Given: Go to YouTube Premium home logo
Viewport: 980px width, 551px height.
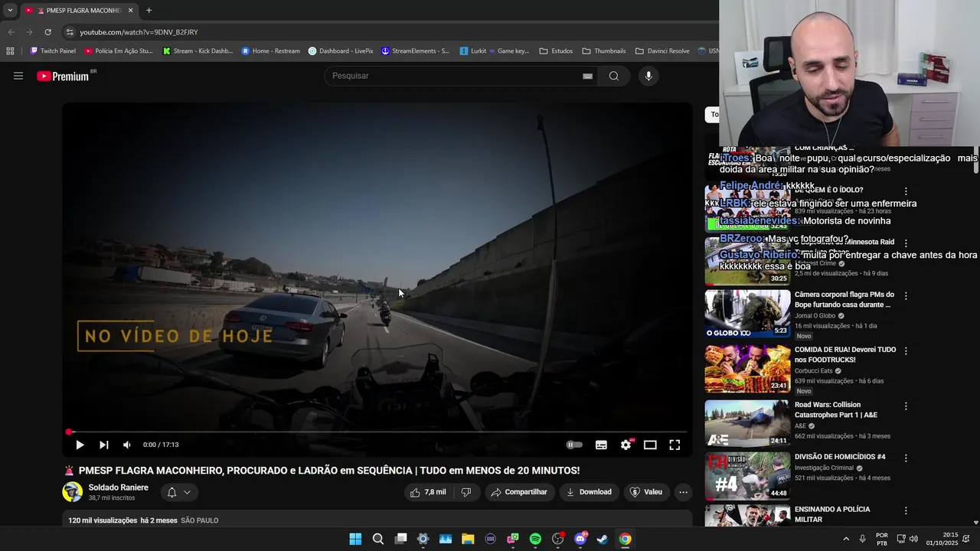Looking at the screenshot, I should point(63,76).
